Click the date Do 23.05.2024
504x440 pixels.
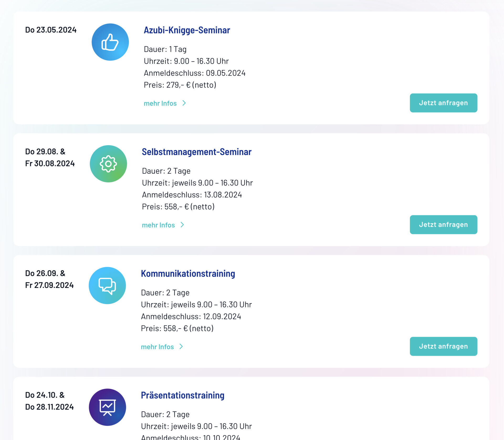click(x=51, y=30)
